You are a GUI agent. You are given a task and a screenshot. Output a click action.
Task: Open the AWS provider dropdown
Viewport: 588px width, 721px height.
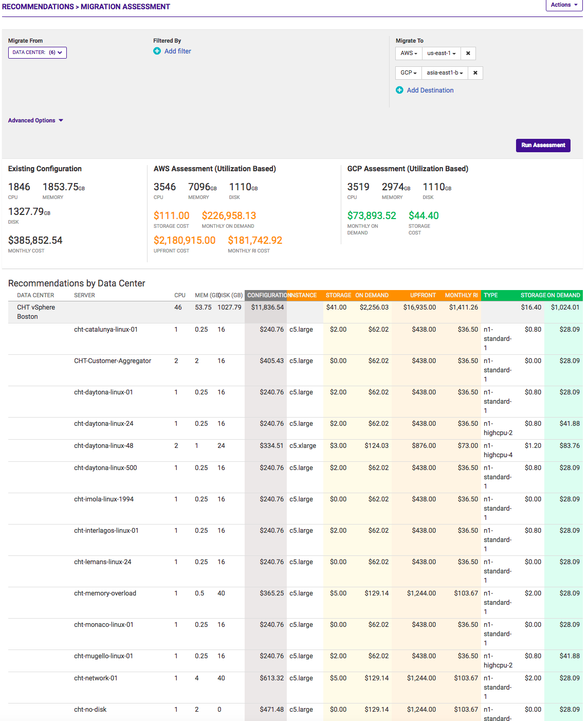click(x=408, y=53)
